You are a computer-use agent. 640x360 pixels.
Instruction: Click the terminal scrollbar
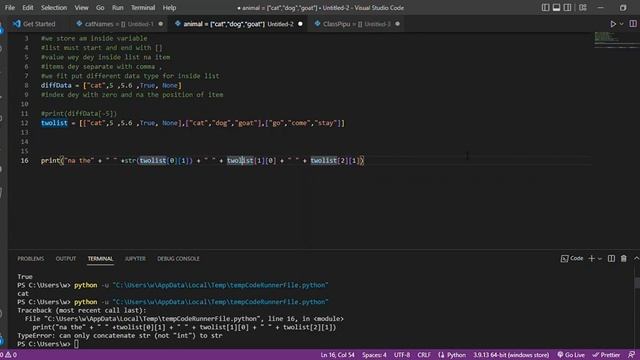click(637, 282)
